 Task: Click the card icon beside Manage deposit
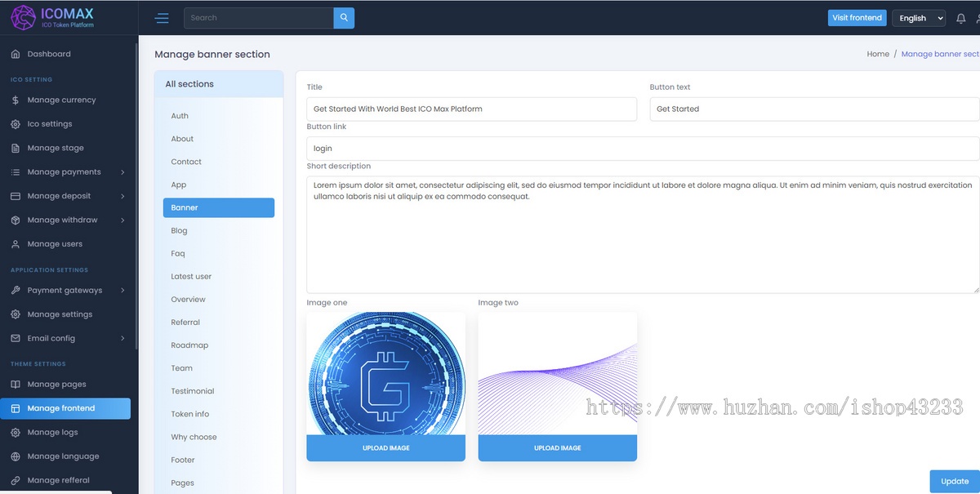[x=16, y=196]
